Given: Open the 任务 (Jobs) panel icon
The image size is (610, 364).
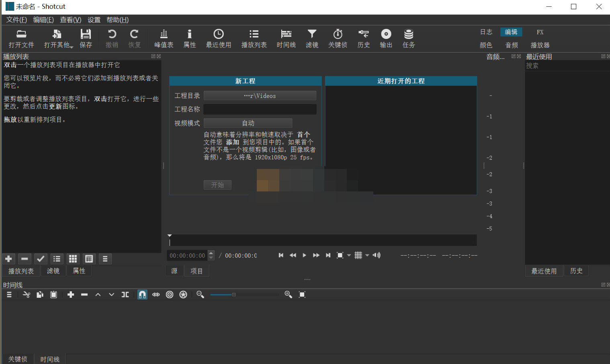Looking at the screenshot, I should [x=408, y=38].
